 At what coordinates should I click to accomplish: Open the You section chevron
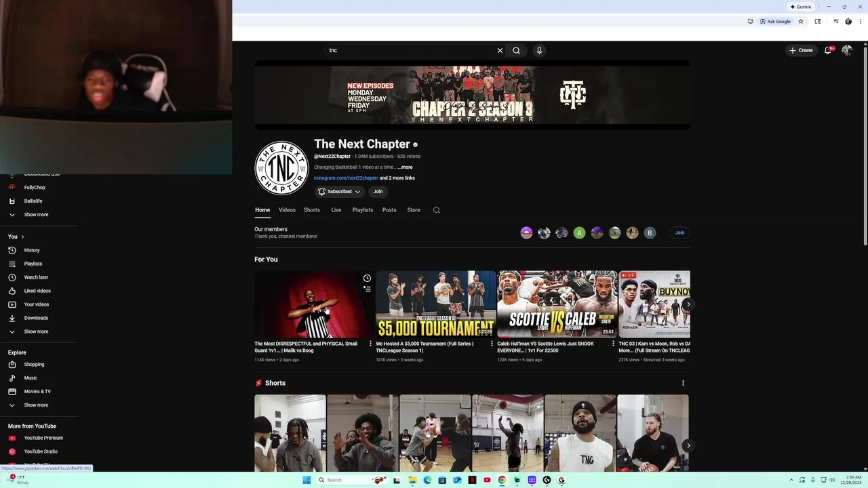(22, 237)
